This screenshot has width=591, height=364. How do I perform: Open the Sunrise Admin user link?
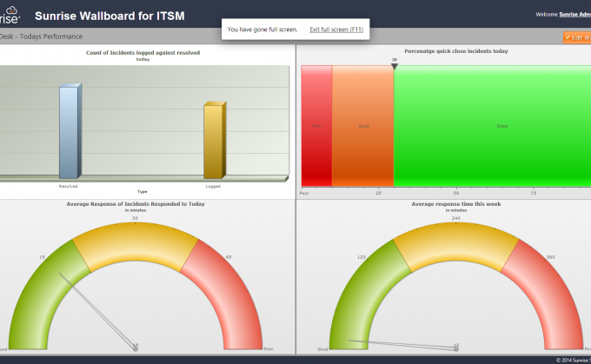click(574, 14)
